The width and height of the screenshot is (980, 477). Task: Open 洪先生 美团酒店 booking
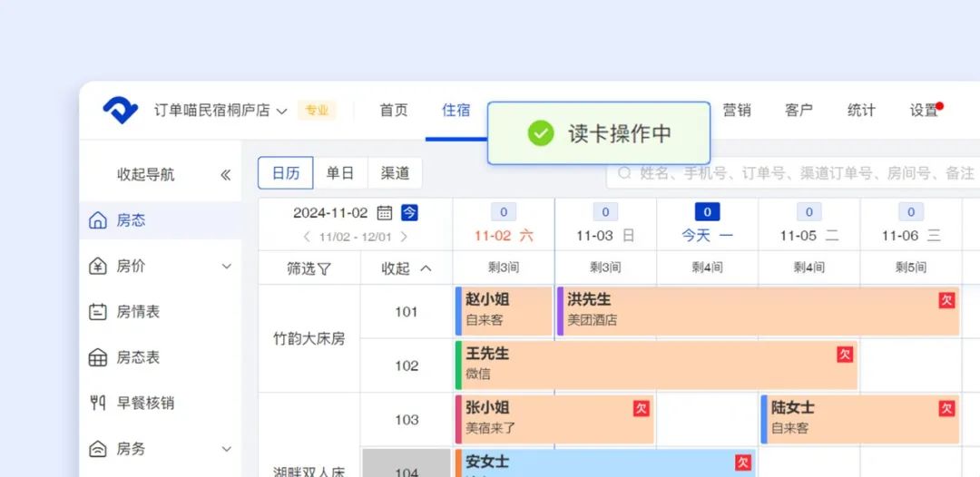click(x=758, y=311)
